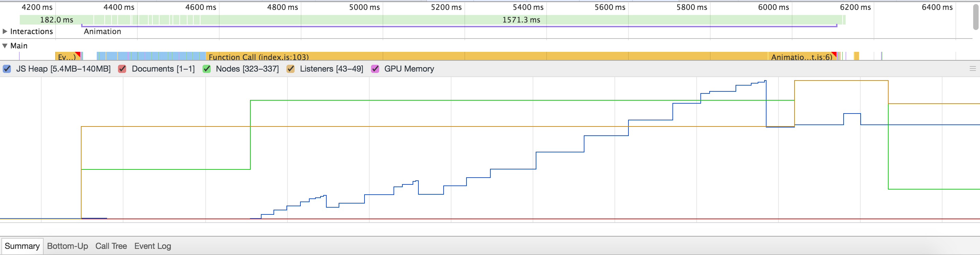Screen dimensions: 980x255
Task: Open the Call Tree tab
Action: tap(111, 246)
